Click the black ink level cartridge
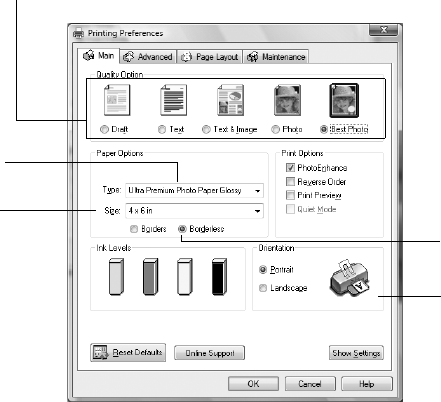The width and height of the screenshot is (441, 402). click(x=219, y=277)
